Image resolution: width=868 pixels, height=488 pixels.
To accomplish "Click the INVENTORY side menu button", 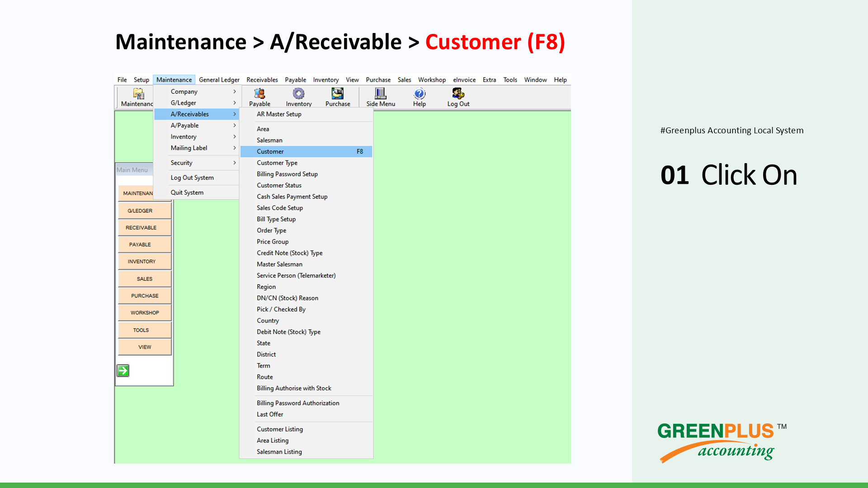I will click(145, 262).
